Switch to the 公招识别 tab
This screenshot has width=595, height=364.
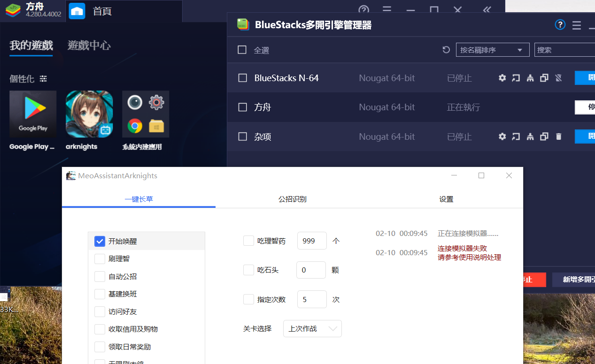pos(292,199)
